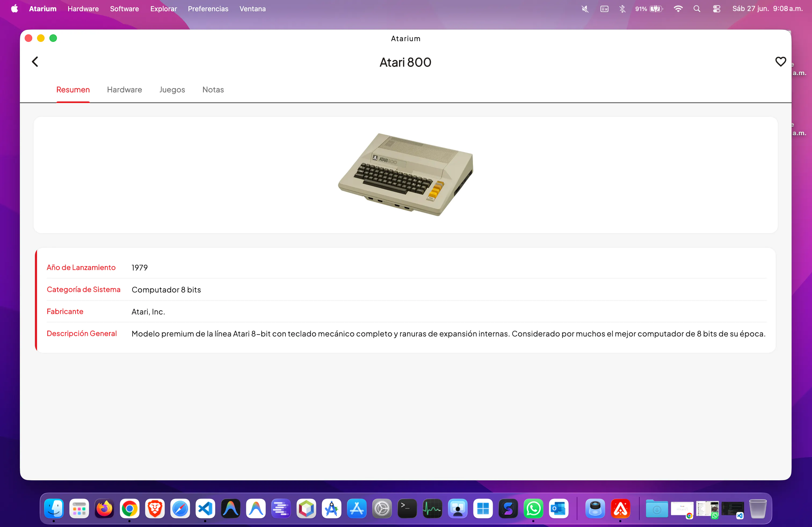812x527 pixels.
Task: Launch Safari from the dock
Action: click(x=180, y=508)
